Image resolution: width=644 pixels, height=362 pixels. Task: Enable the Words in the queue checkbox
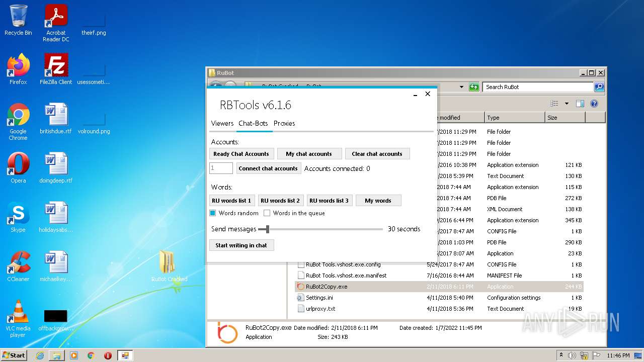click(267, 213)
